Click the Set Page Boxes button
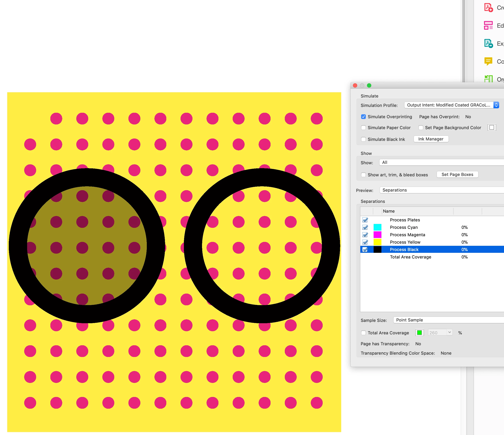The image size is (504, 435). coord(457,174)
